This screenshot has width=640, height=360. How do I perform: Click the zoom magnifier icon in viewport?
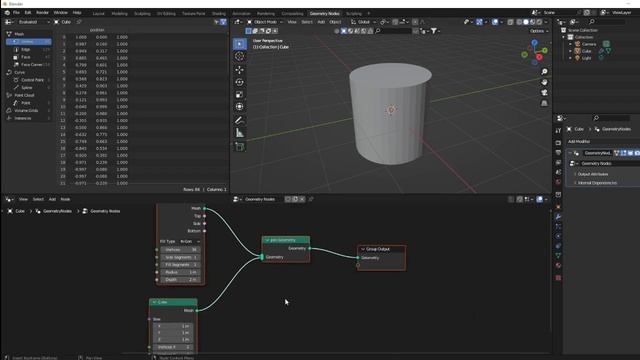click(544, 72)
